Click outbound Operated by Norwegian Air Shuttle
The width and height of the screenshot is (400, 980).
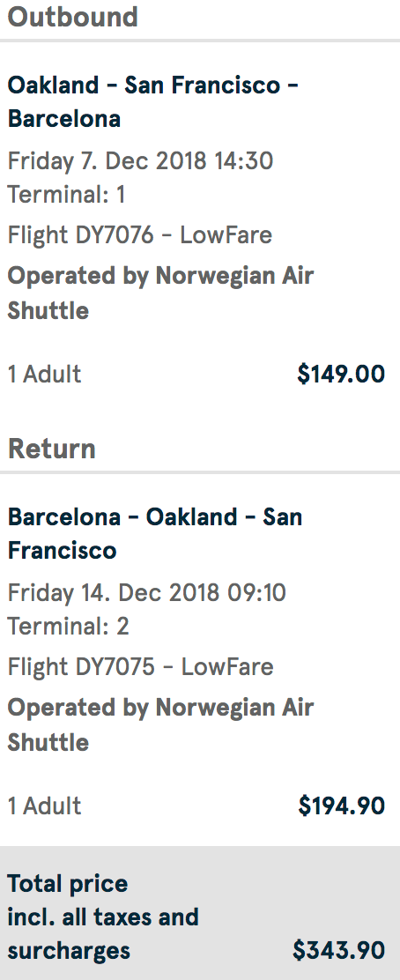(x=160, y=293)
